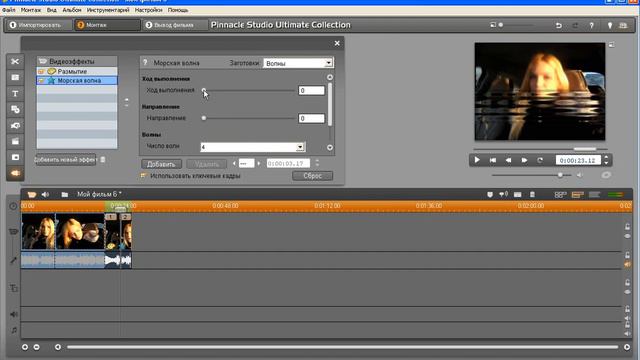The width and height of the screenshot is (640, 360).
Task: Toggle the Размытие effect checkbox
Action: pos(41,71)
